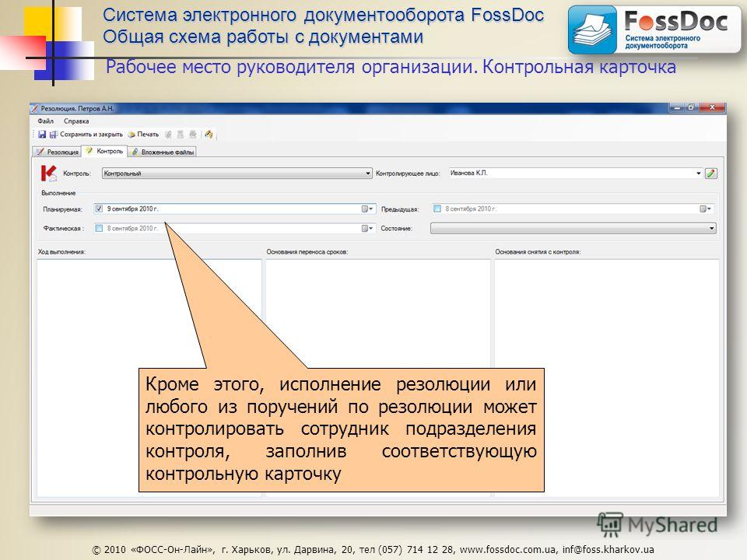Select the 'Контроль' tab

105,151
